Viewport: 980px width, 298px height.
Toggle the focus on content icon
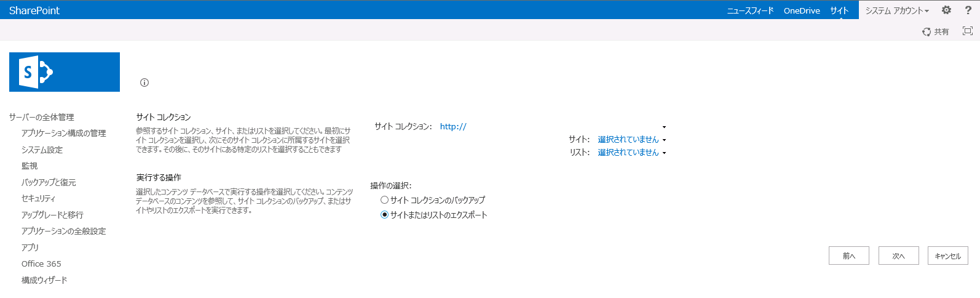click(x=967, y=31)
